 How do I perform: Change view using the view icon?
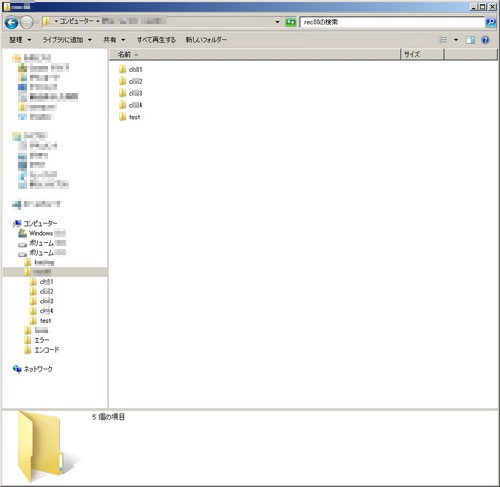tap(442, 40)
